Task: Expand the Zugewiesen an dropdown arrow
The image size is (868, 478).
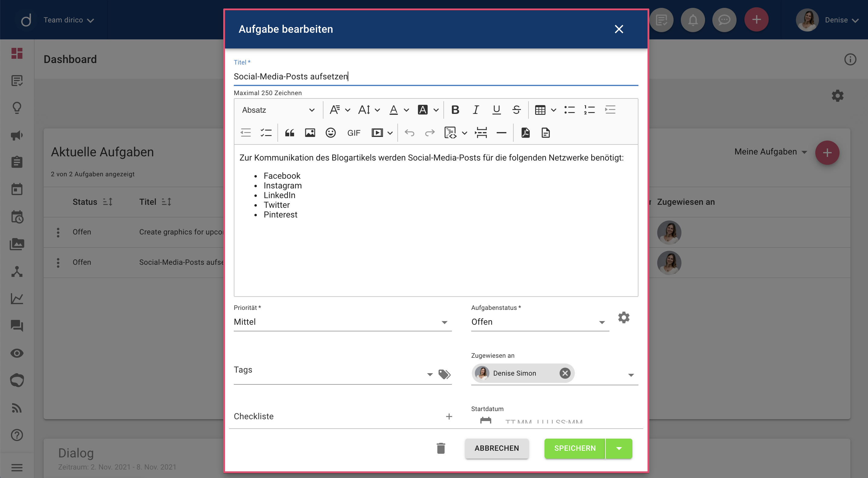Action: [631, 375]
